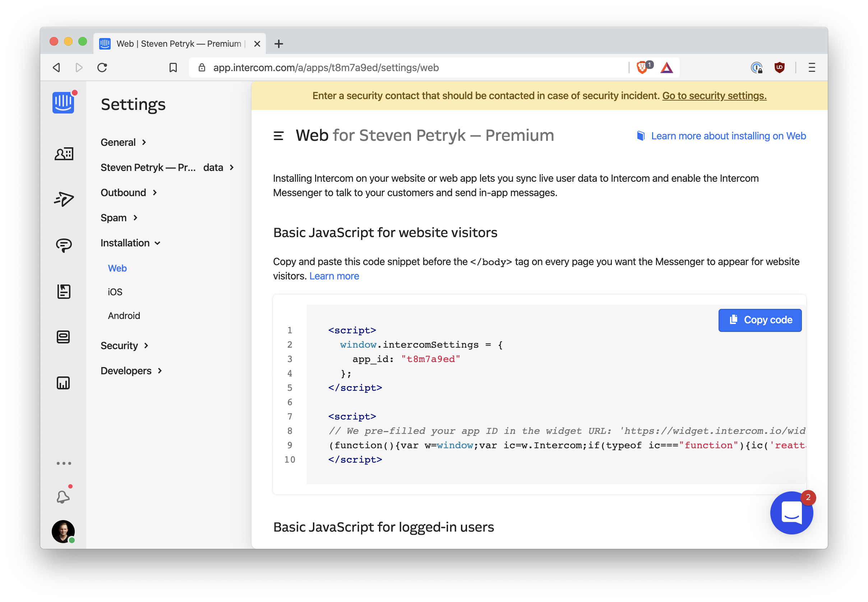Screen dimensions: 868x602
Task: Open the Inbox conversations sidebar icon
Action: click(63, 245)
